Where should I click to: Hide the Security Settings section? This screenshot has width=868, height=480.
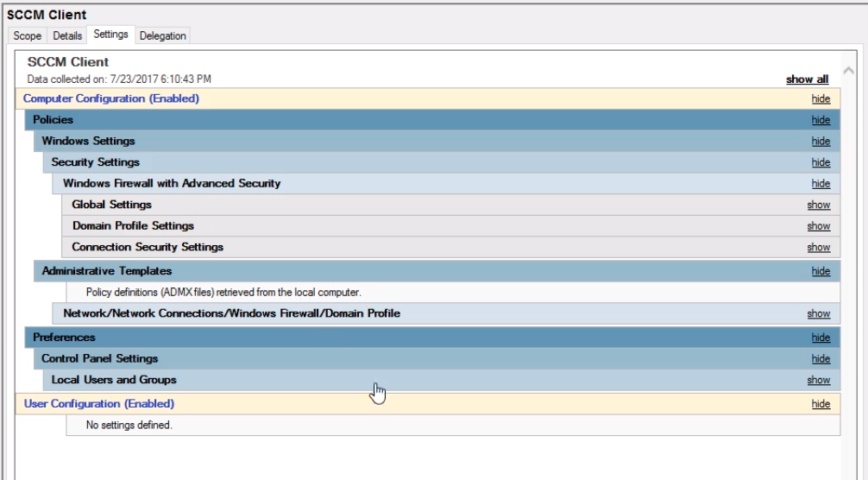pos(821,162)
